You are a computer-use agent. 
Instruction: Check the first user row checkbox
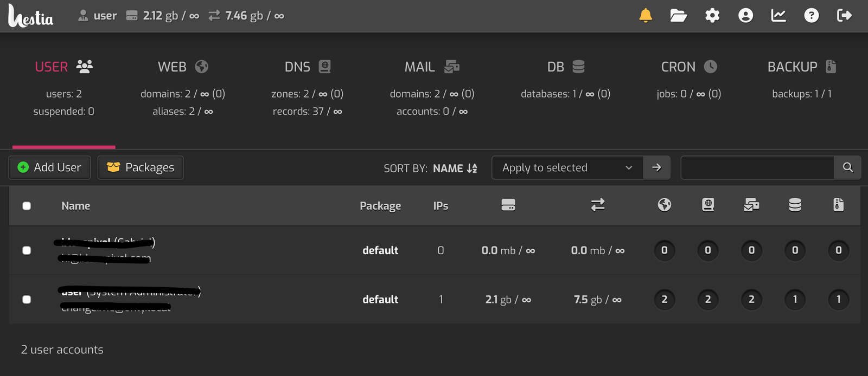point(27,250)
